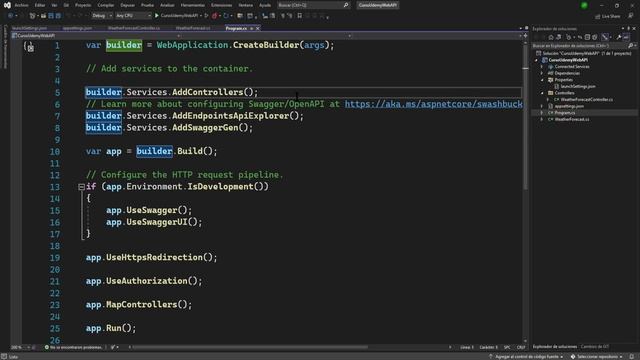Open the Compilar menu

tap(106, 5)
